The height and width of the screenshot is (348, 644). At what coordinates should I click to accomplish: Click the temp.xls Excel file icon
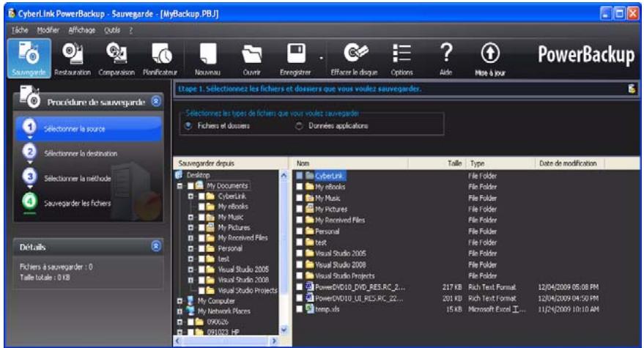(310, 309)
